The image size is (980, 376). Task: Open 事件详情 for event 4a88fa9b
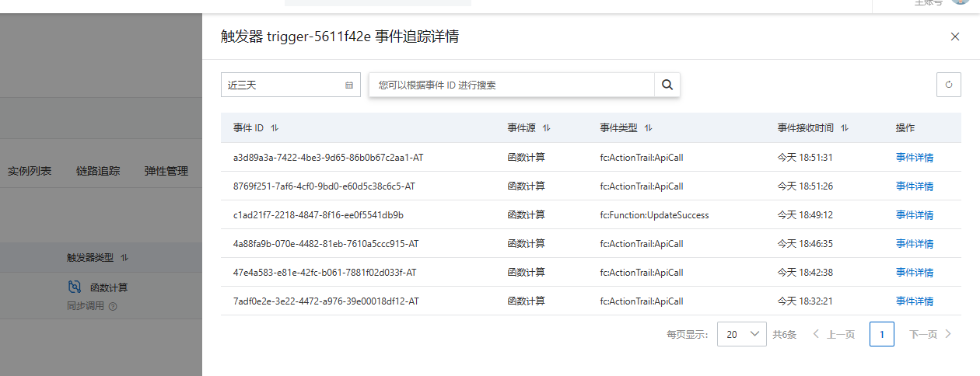click(x=915, y=243)
